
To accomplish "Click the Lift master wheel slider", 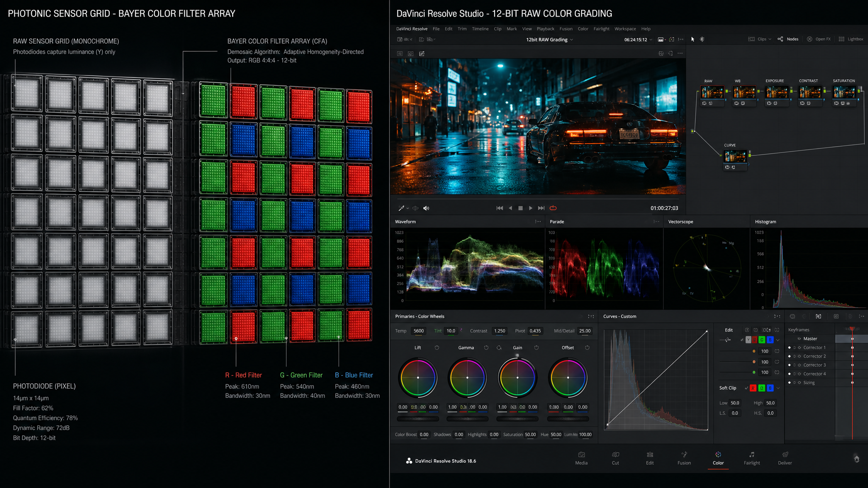I will coord(418,419).
